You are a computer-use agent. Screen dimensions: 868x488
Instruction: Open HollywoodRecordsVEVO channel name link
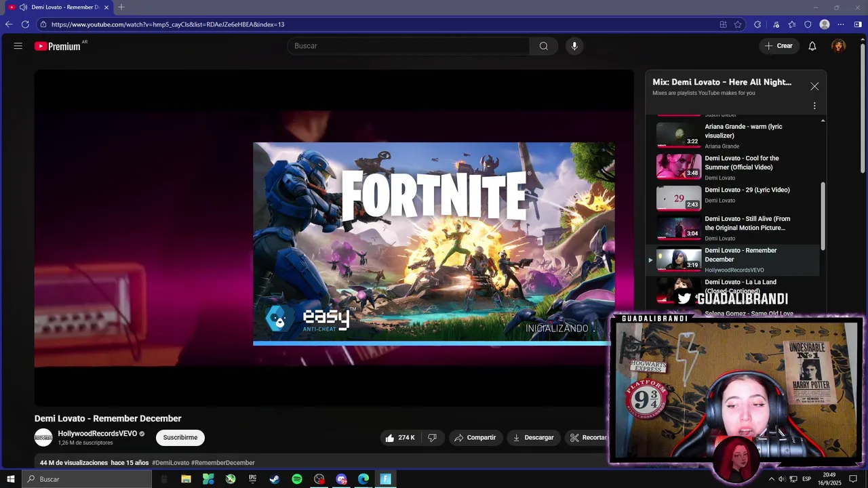(97, 434)
